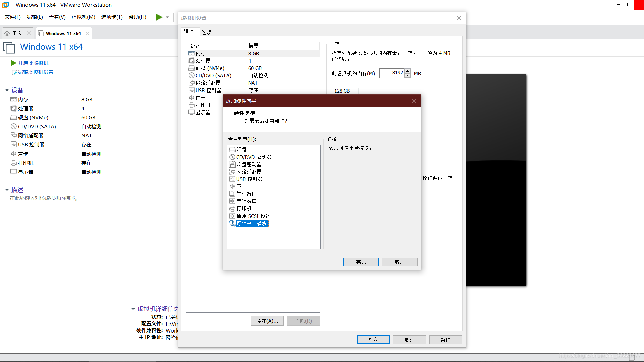The image size is (644, 362).
Task: Collapse the 虚拟机详细信息 section
Action: coord(133,309)
